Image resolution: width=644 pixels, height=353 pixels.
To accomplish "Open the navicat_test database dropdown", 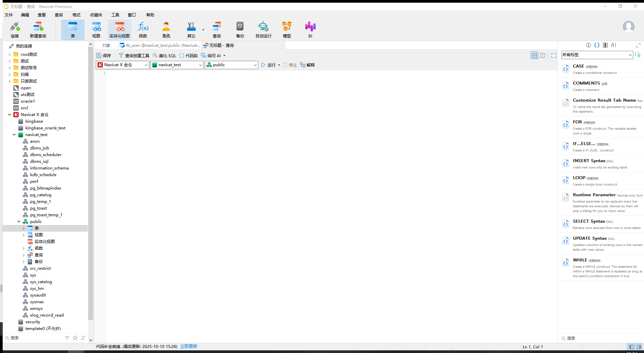I will click(x=177, y=65).
